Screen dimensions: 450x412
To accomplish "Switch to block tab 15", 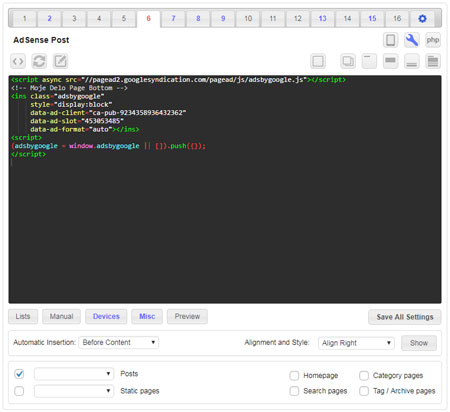I will click(x=372, y=18).
